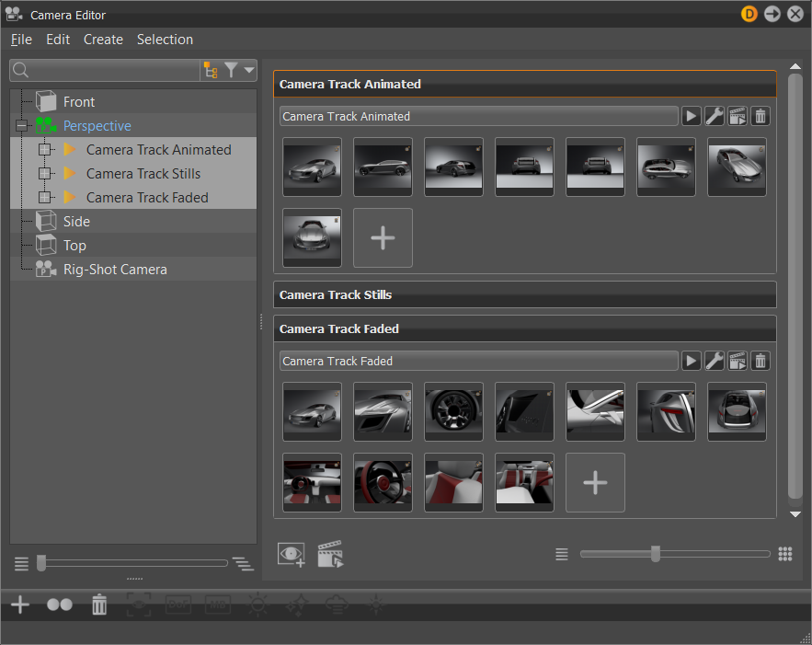Open the Create menu

pyautogui.click(x=103, y=40)
